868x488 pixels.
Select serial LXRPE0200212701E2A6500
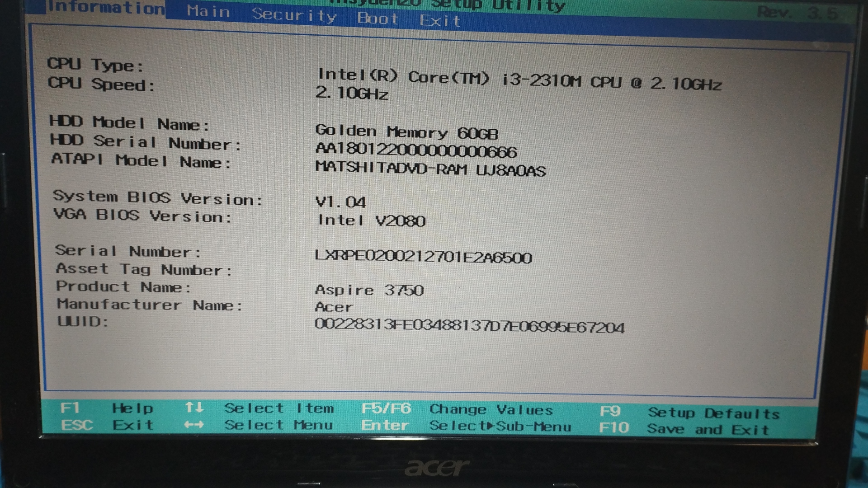(423, 257)
